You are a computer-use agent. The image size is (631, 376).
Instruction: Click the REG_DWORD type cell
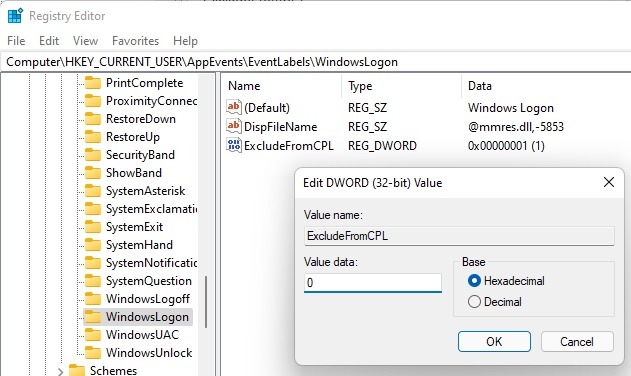(382, 146)
